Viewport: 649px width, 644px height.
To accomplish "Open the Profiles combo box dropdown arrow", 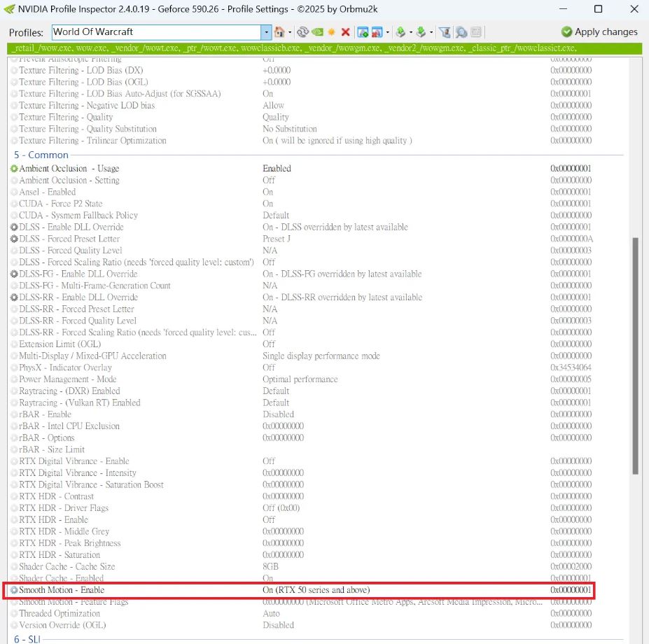I will point(266,32).
